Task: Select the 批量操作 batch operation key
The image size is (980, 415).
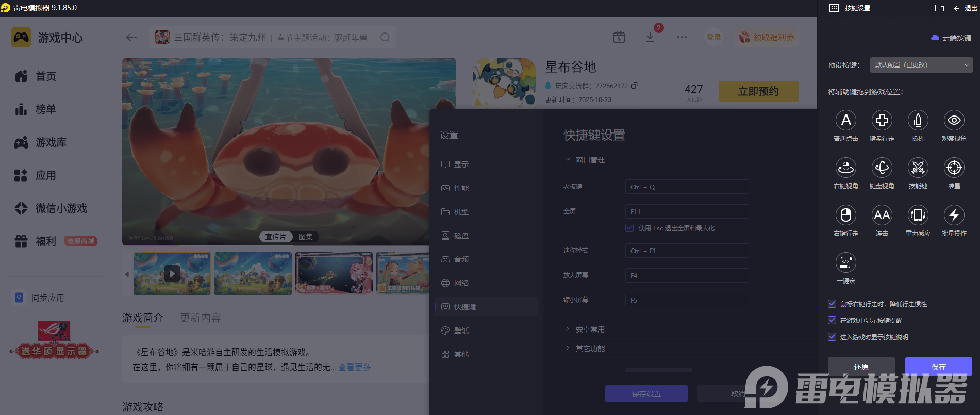Action: 954,215
